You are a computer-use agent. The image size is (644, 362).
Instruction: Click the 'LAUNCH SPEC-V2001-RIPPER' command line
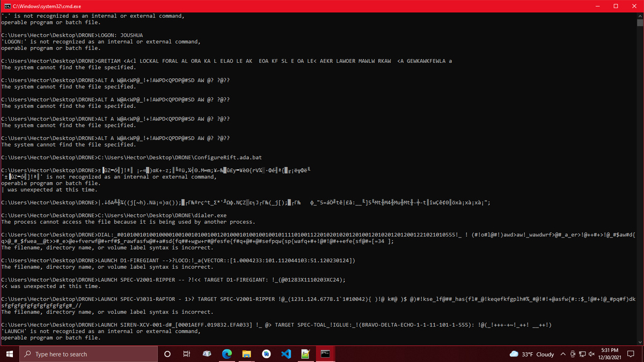pos(173,280)
